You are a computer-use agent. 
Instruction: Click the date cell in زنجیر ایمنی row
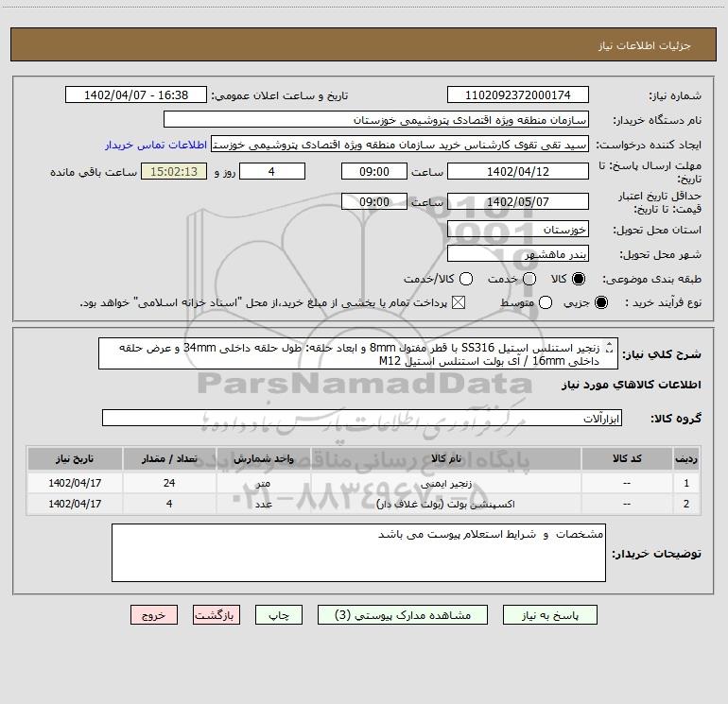(x=75, y=483)
